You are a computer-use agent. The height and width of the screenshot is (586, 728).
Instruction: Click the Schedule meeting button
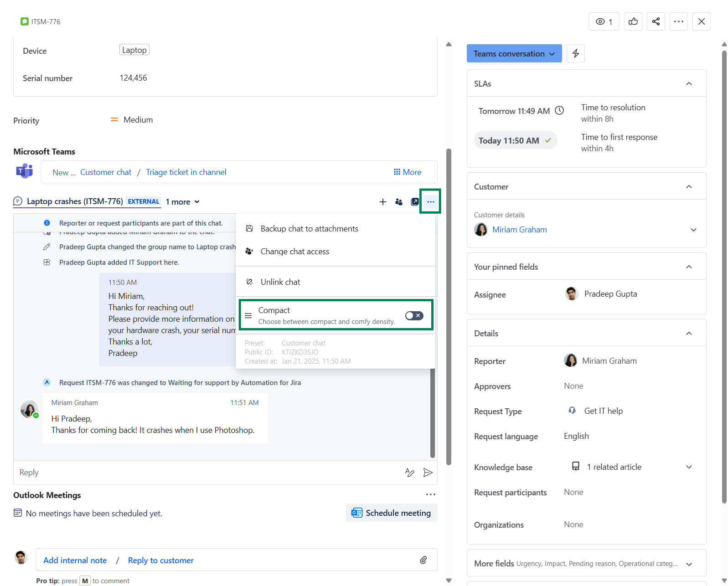391,513
